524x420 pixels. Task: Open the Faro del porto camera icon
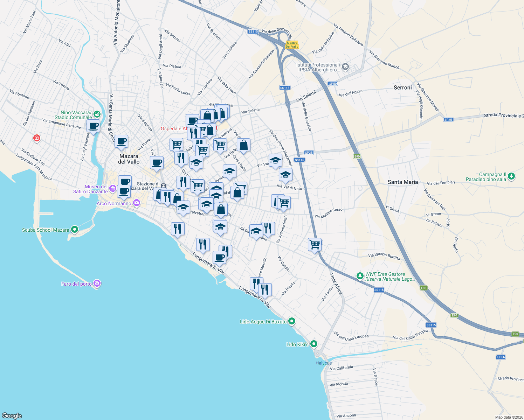point(97,283)
